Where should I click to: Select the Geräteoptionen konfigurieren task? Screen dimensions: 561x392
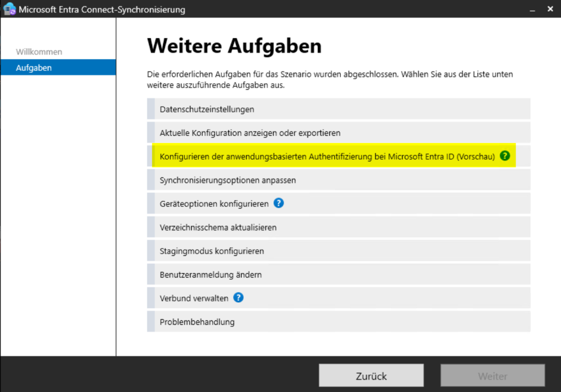tap(339, 204)
